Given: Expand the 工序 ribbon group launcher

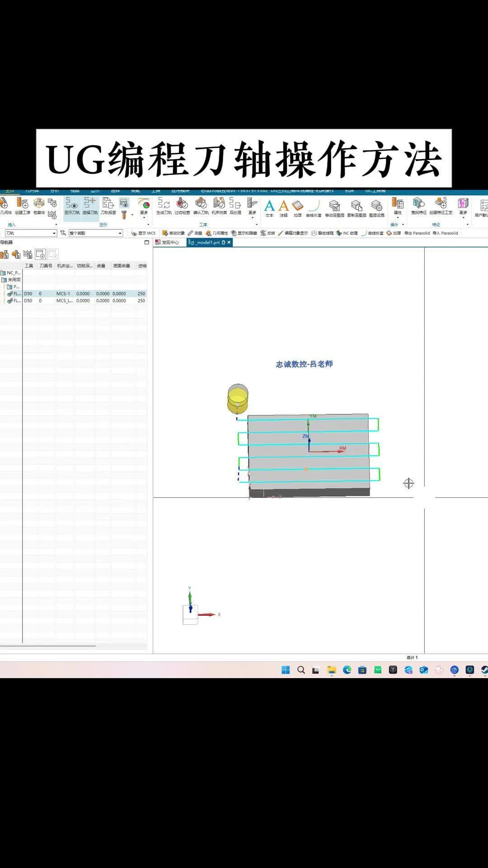Looking at the screenshot, I should click(257, 225).
